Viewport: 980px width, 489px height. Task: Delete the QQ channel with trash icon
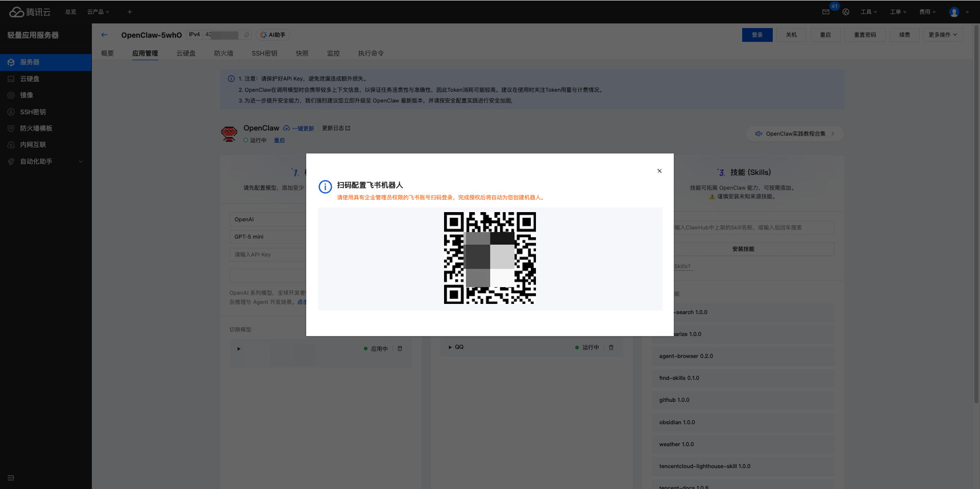[x=611, y=347]
